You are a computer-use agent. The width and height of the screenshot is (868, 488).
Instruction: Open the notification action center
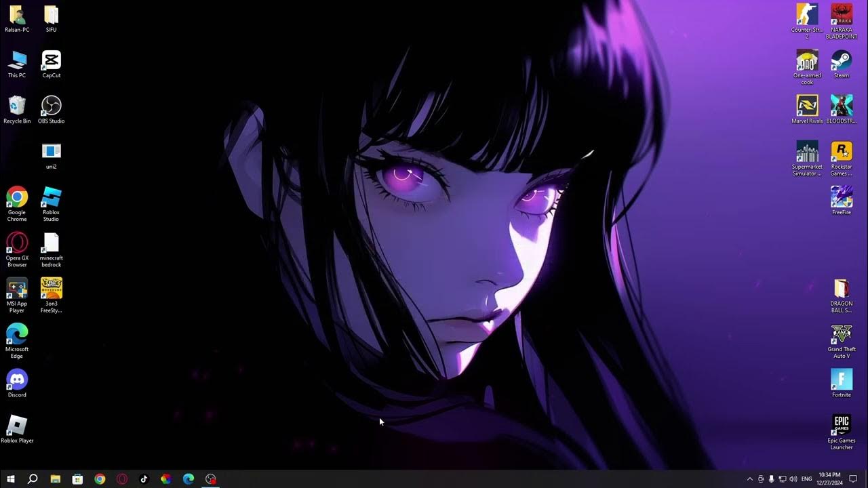[x=853, y=479]
